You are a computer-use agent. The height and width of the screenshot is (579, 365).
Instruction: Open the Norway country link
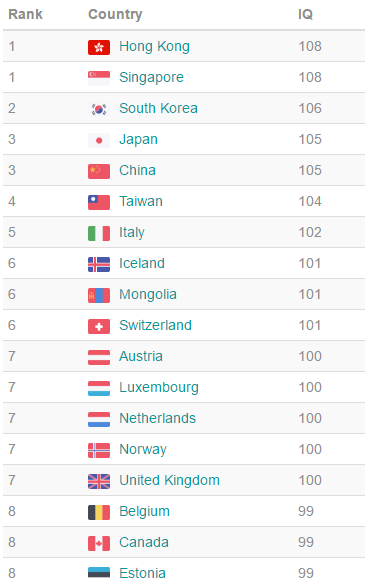pyautogui.click(x=143, y=449)
